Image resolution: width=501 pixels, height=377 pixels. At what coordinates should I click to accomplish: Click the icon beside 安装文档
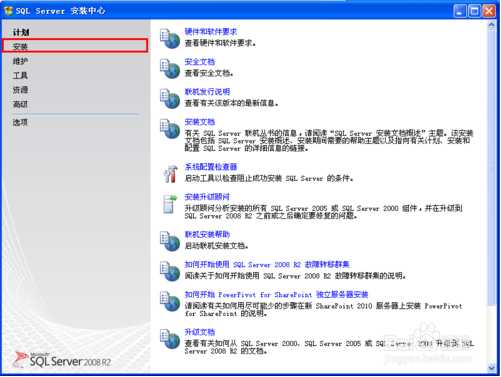[170, 129]
